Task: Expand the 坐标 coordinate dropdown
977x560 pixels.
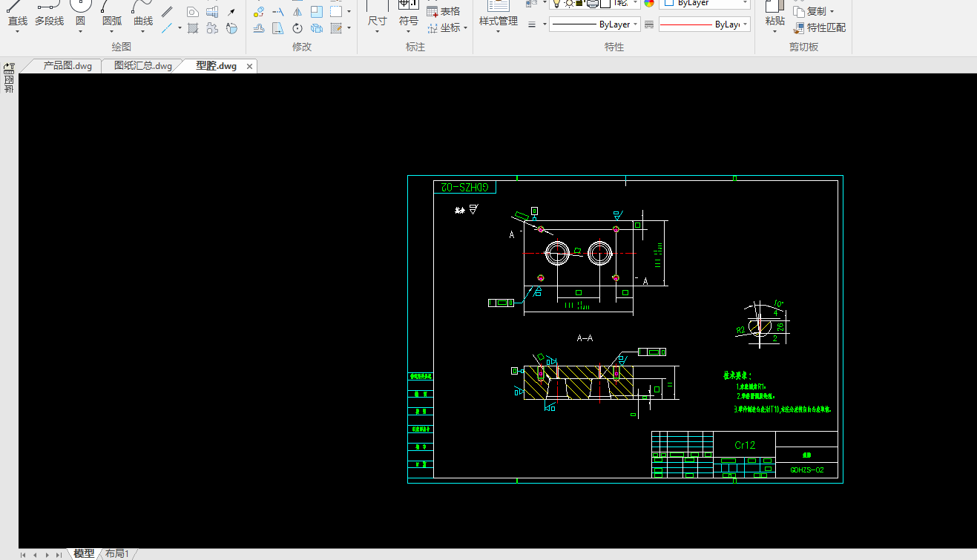Action: tap(465, 28)
